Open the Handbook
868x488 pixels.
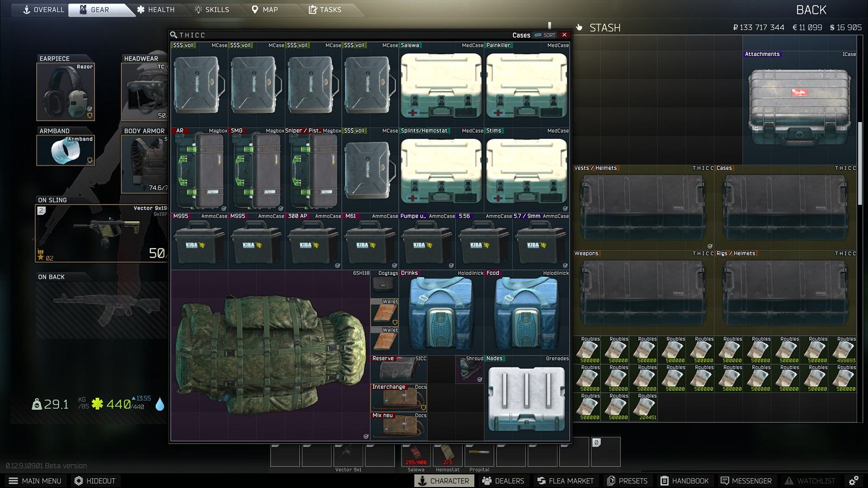[685, 481]
